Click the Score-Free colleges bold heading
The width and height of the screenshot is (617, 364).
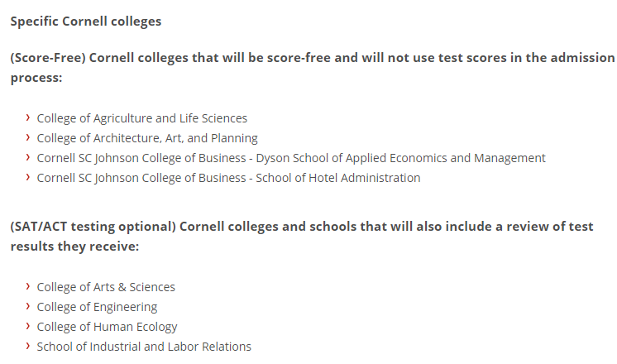[x=313, y=68]
